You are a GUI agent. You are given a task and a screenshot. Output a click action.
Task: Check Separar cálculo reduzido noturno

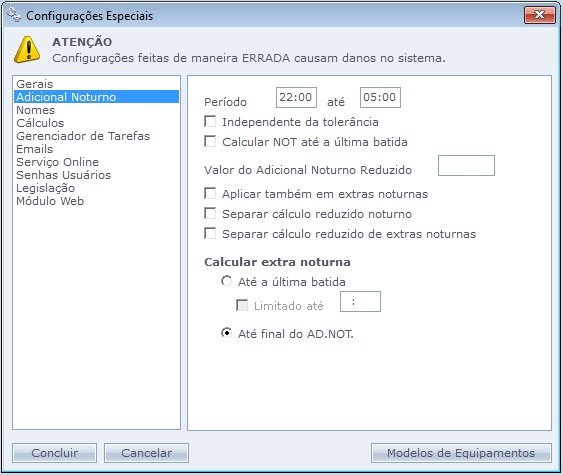click(210, 213)
